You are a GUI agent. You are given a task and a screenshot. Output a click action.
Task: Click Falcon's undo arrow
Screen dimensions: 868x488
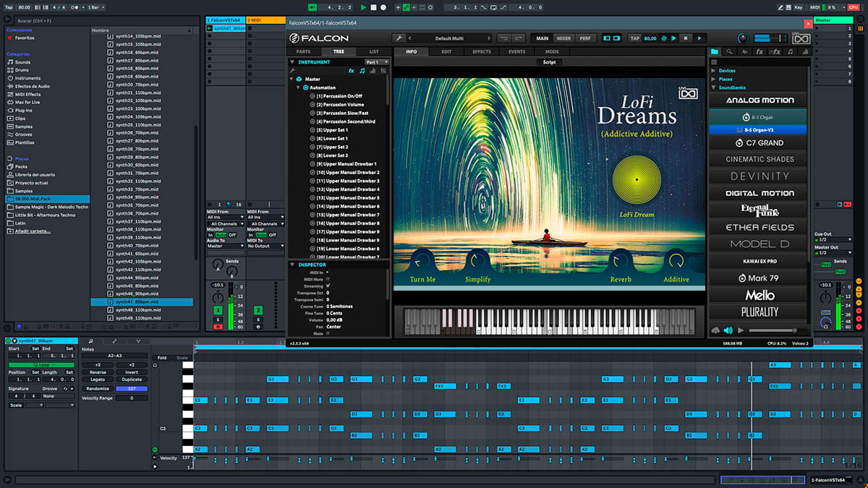[x=503, y=38]
